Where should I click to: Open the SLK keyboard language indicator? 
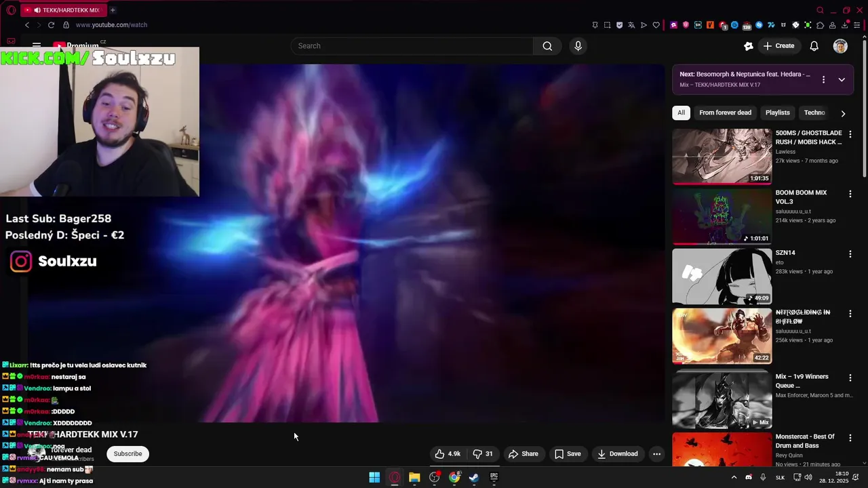[x=780, y=477]
